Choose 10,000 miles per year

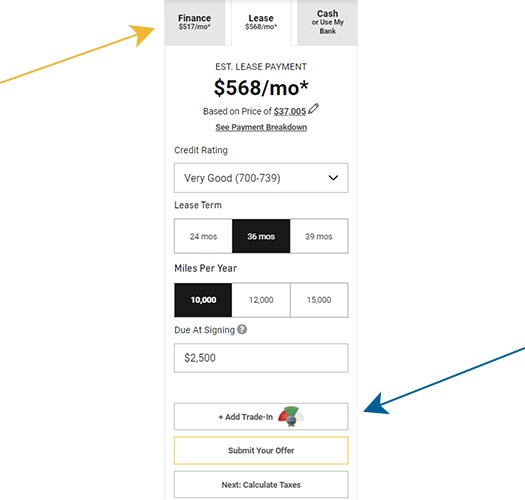tap(203, 300)
